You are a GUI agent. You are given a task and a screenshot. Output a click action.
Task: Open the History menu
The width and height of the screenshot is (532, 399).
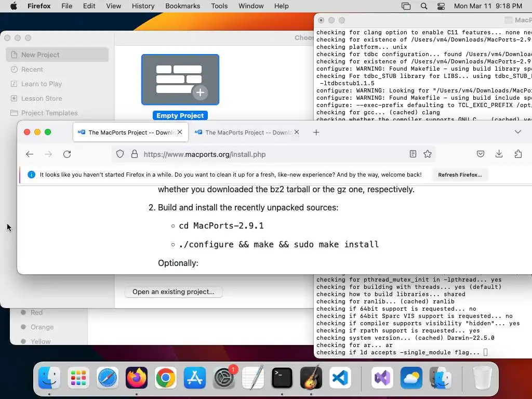tap(143, 6)
